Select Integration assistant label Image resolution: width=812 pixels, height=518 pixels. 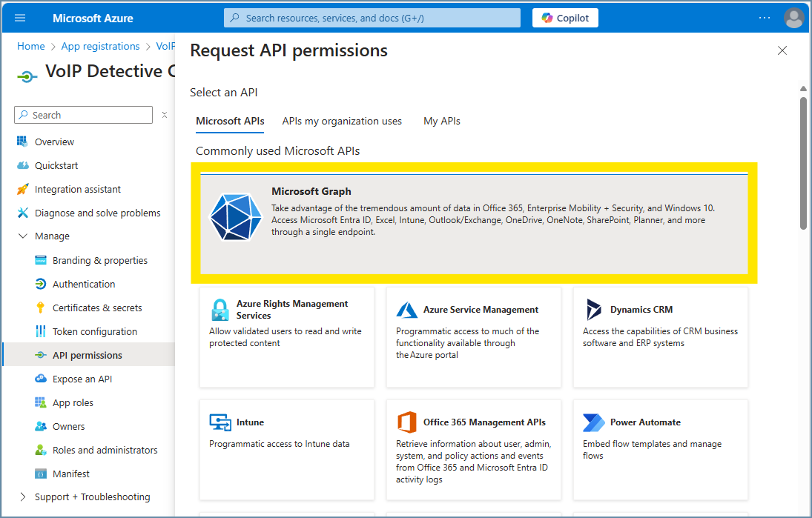point(78,190)
